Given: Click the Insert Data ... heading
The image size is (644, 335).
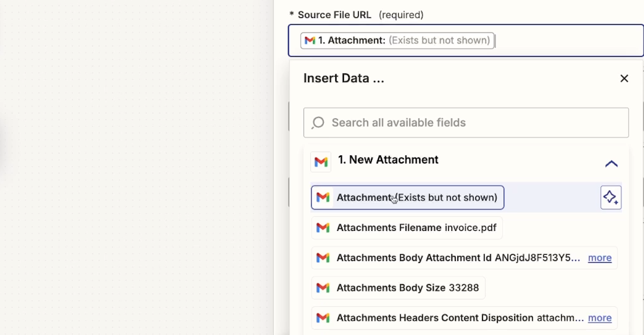Looking at the screenshot, I should pyautogui.click(x=344, y=78).
